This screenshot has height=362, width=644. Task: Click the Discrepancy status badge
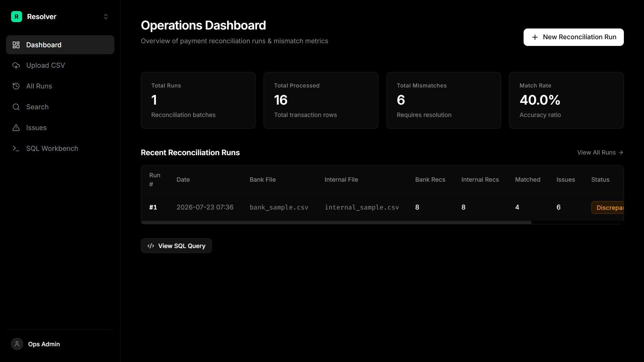(x=608, y=207)
